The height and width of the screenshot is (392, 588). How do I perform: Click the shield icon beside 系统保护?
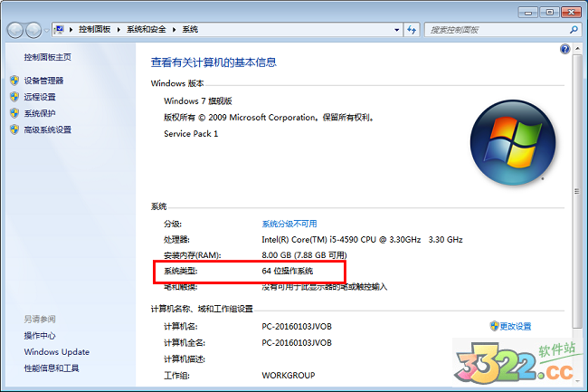pyautogui.click(x=14, y=113)
